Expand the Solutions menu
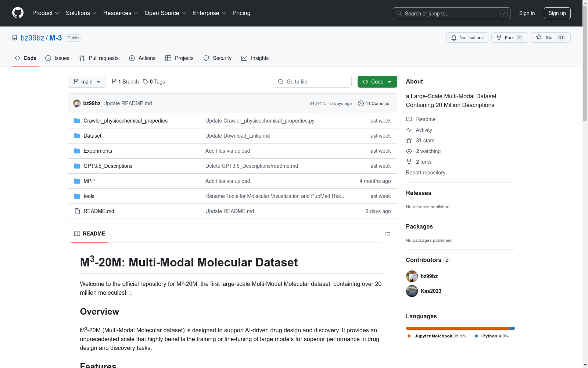 (81, 13)
